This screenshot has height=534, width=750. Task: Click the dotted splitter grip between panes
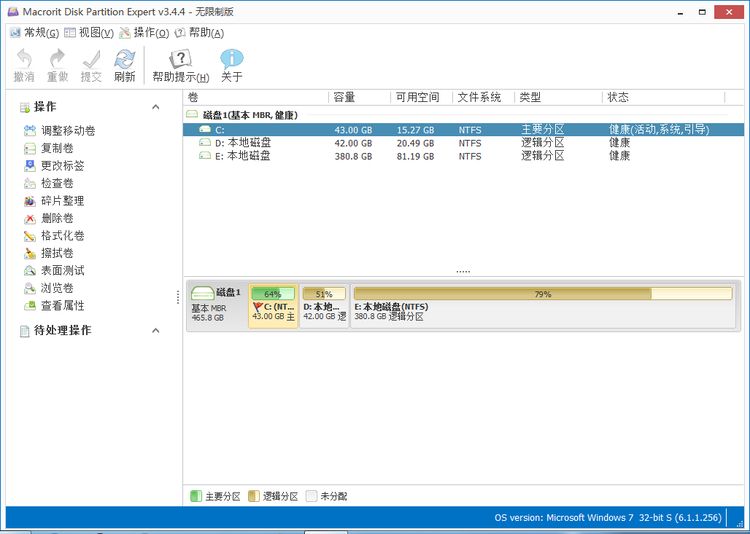click(463, 271)
